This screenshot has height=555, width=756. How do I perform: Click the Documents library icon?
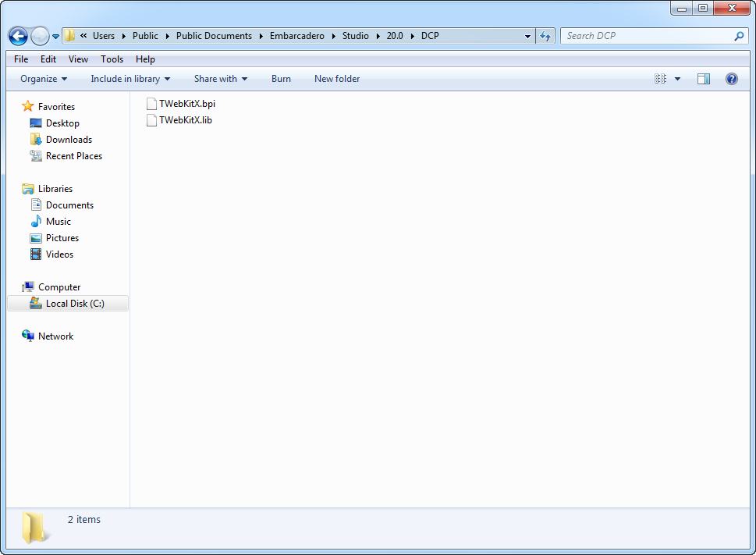click(x=36, y=205)
